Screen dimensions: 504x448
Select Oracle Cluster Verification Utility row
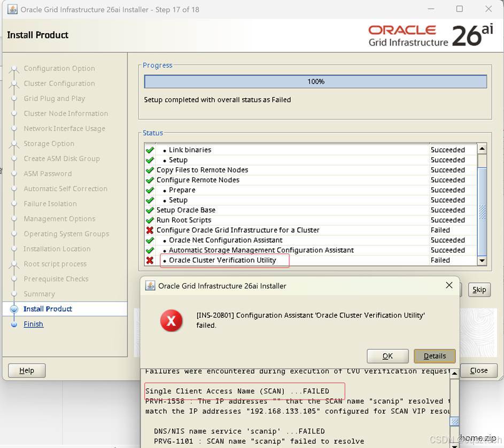click(x=311, y=260)
